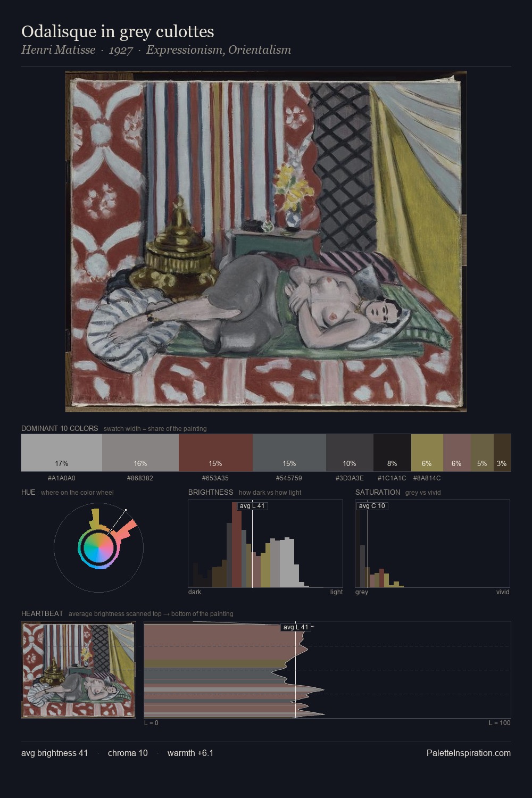Select the #868382 grey swatch, 16%
The image size is (532, 798).
[x=140, y=453]
